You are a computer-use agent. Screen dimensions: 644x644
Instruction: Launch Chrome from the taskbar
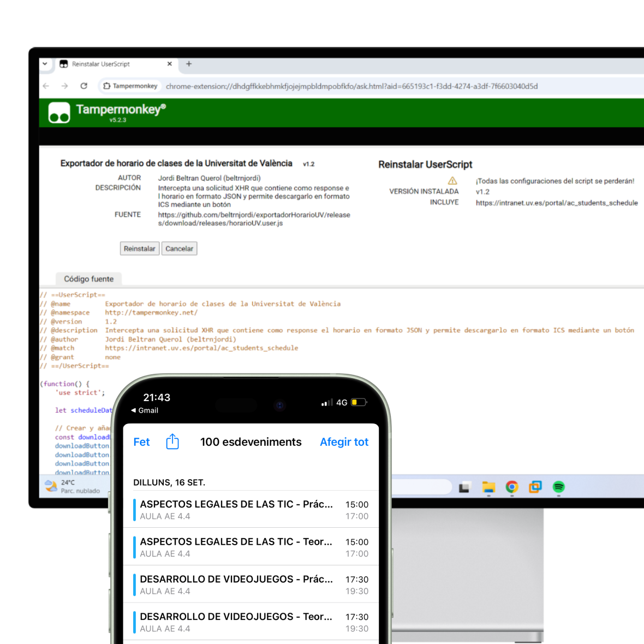pos(511,487)
